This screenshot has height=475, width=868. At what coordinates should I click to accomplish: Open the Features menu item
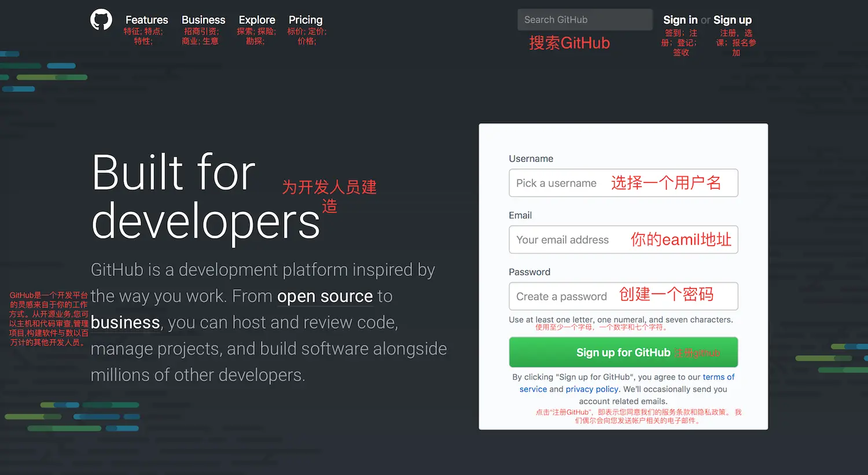coord(146,20)
